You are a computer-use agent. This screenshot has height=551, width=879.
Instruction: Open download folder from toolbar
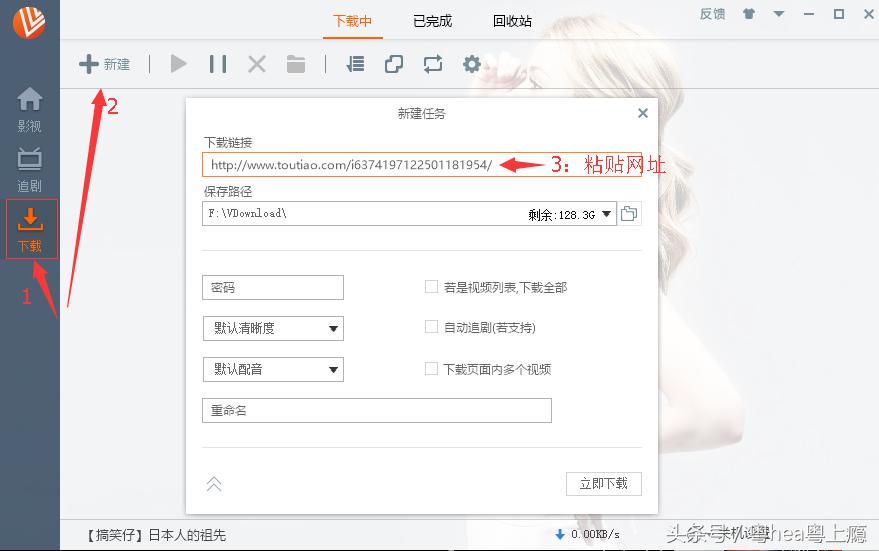pos(295,64)
